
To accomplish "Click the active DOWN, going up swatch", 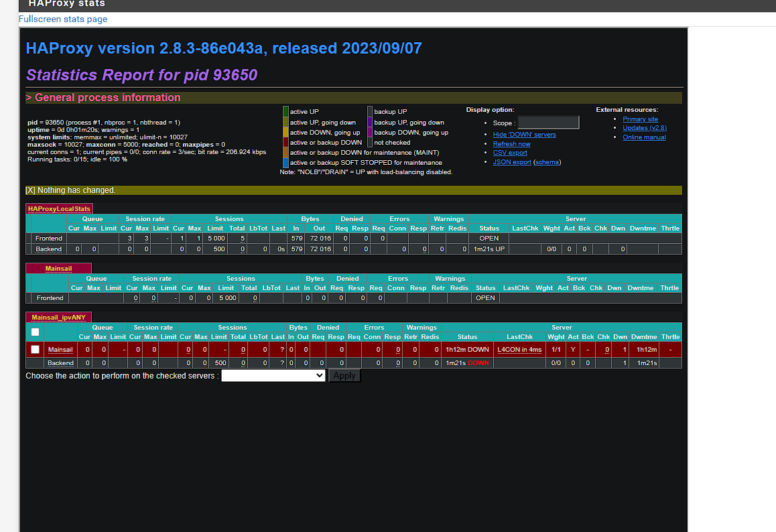I will coord(285,132).
